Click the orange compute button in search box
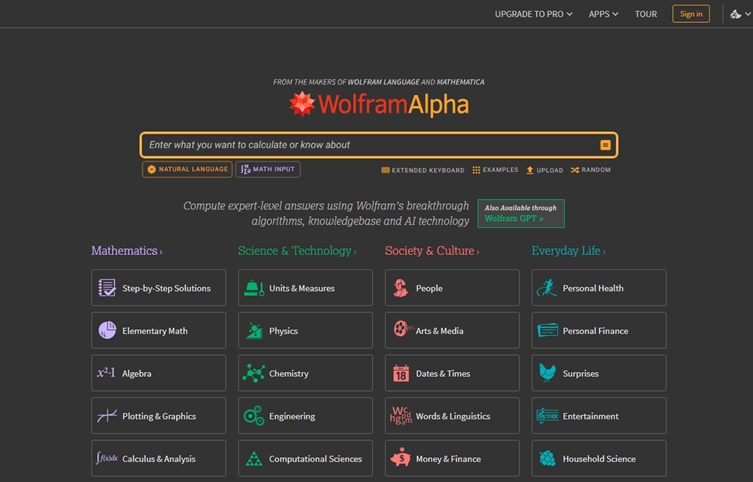This screenshot has height=482, width=753. [x=605, y=145]
